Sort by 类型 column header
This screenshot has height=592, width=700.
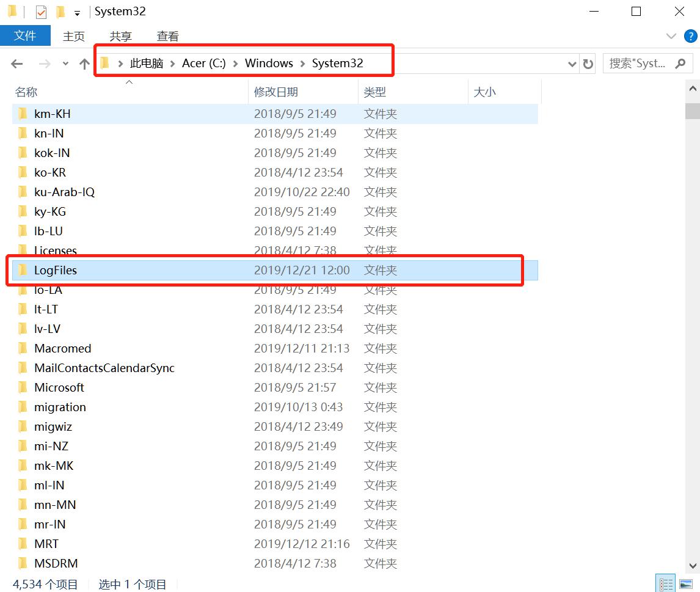click(413, 92)
